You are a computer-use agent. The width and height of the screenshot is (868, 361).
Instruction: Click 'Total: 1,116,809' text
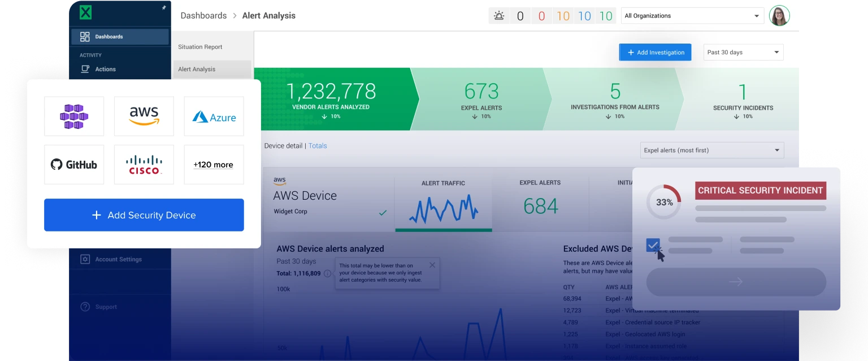(298, 273)
